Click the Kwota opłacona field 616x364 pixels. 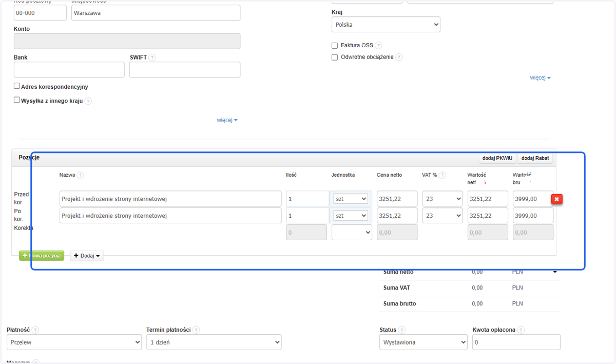516,342
